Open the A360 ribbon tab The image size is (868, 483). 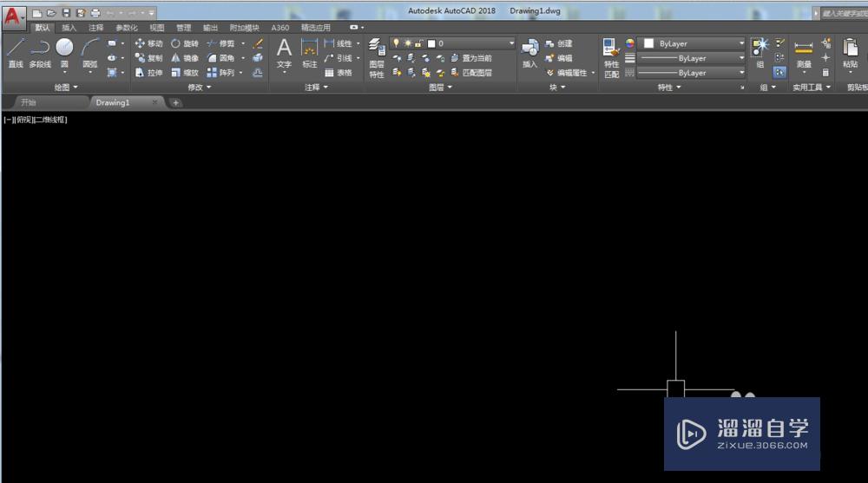click(x=280, y=28)
